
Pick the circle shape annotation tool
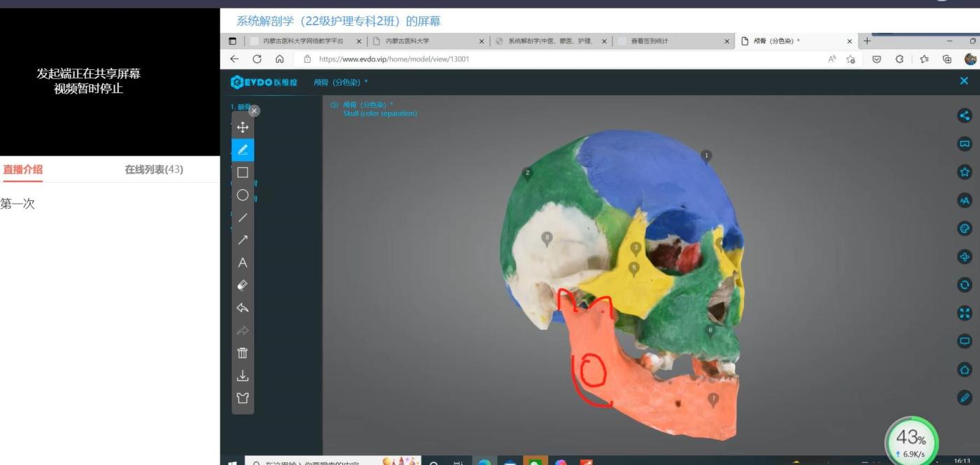click(243, 195)
